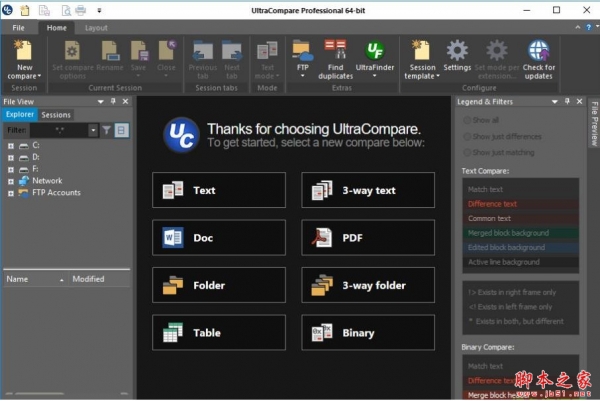Start a Table compare
Viewport: 600px width, 401px height.
tap(219, 333)
